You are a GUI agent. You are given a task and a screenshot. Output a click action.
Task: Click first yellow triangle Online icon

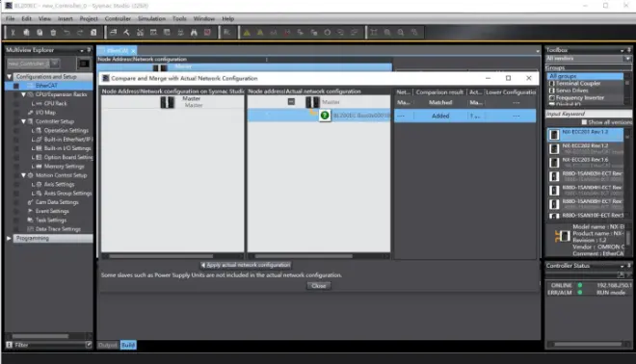247,33
